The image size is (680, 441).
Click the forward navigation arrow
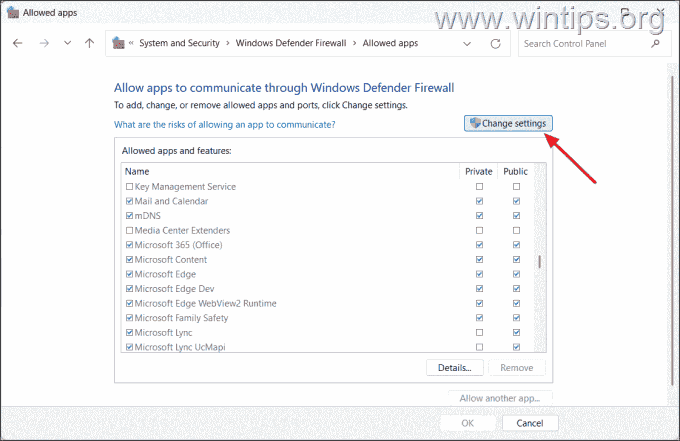click(44, 43)
